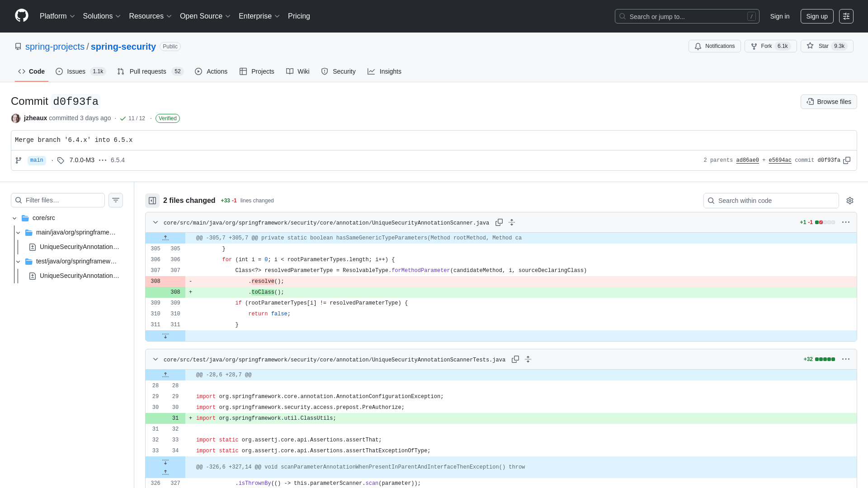
Task: Expand all lines of UniqueSecurityAnnotationScannerTests.java
Action: pos(528,359)
